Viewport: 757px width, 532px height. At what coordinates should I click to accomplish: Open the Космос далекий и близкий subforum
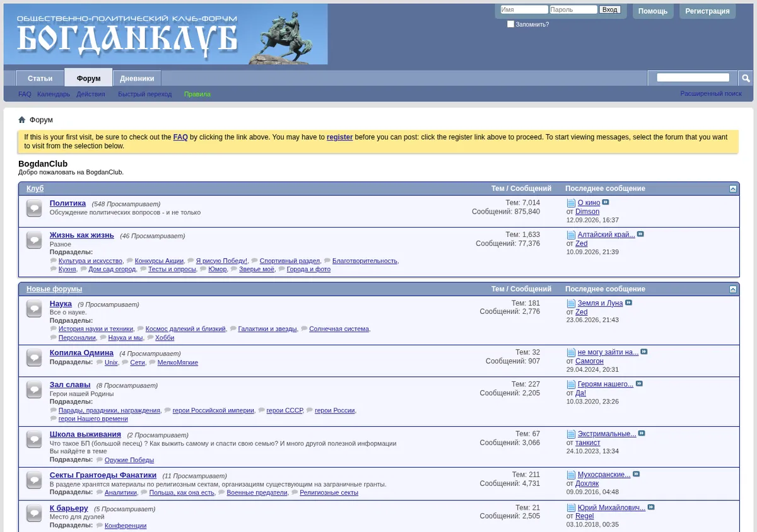[185, 328]
